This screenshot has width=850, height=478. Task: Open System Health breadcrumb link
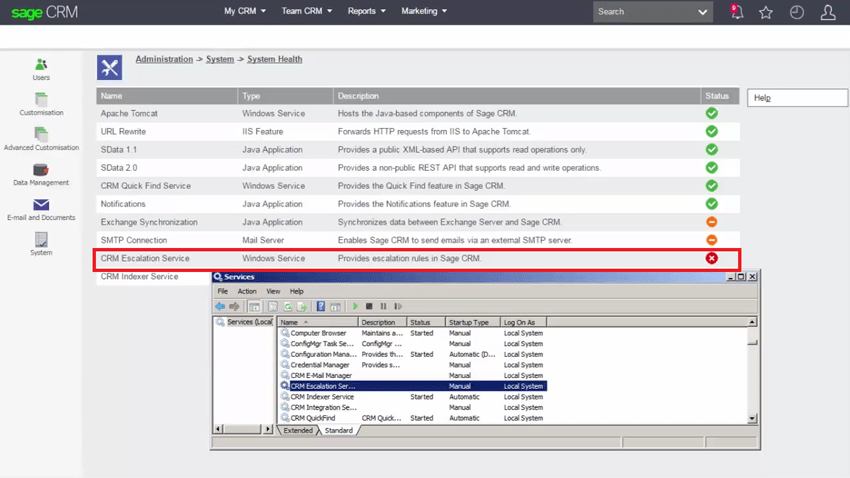click(275, 59)
